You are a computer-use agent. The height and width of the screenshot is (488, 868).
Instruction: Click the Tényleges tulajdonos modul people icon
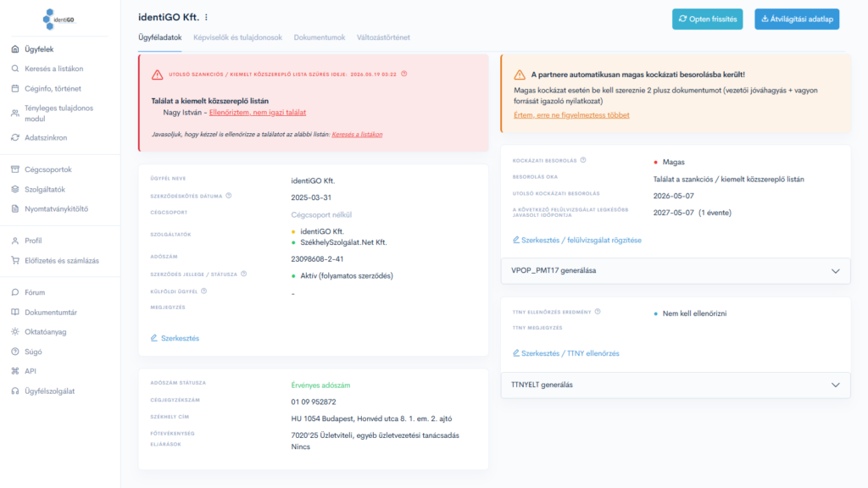tap(15, 113)
